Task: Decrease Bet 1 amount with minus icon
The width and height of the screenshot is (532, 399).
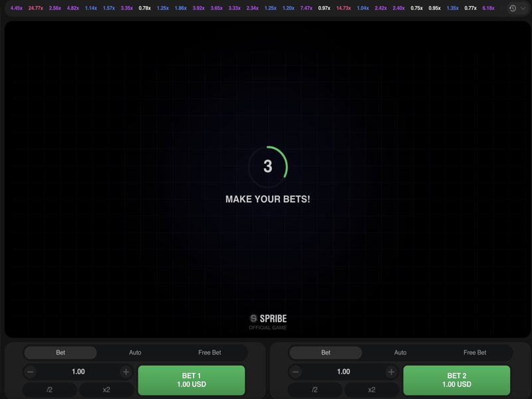Action: (x=31, y=372)
